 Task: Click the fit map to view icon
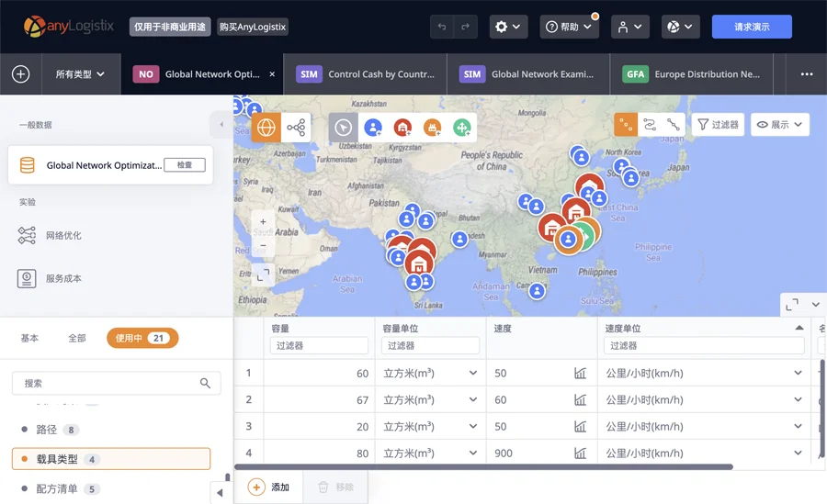pyautogui.click(x=263, y=274)
